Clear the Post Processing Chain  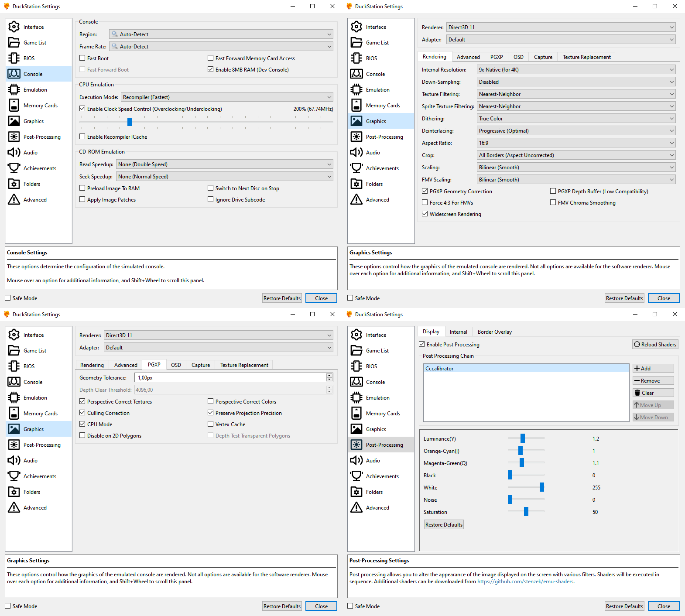[654, 393]
